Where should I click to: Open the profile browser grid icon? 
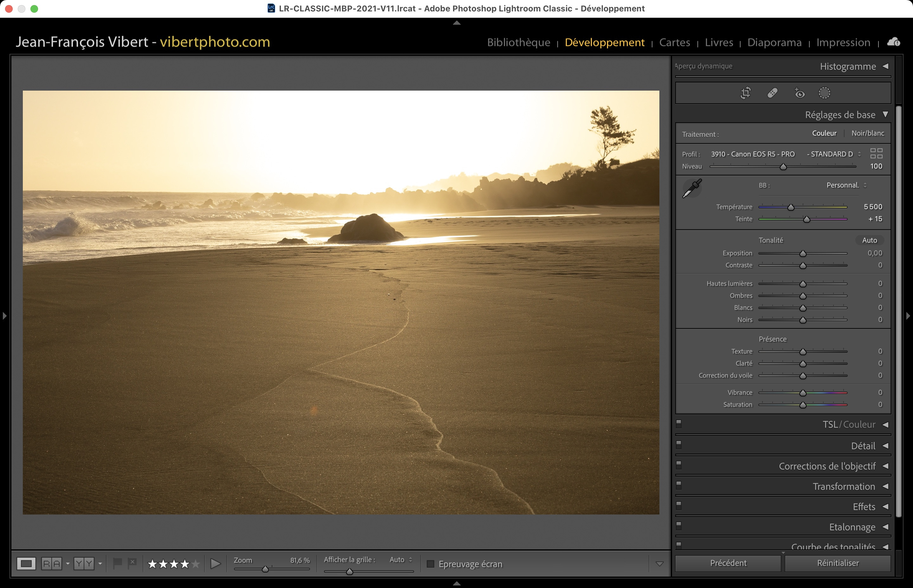(x=876, y=153)
